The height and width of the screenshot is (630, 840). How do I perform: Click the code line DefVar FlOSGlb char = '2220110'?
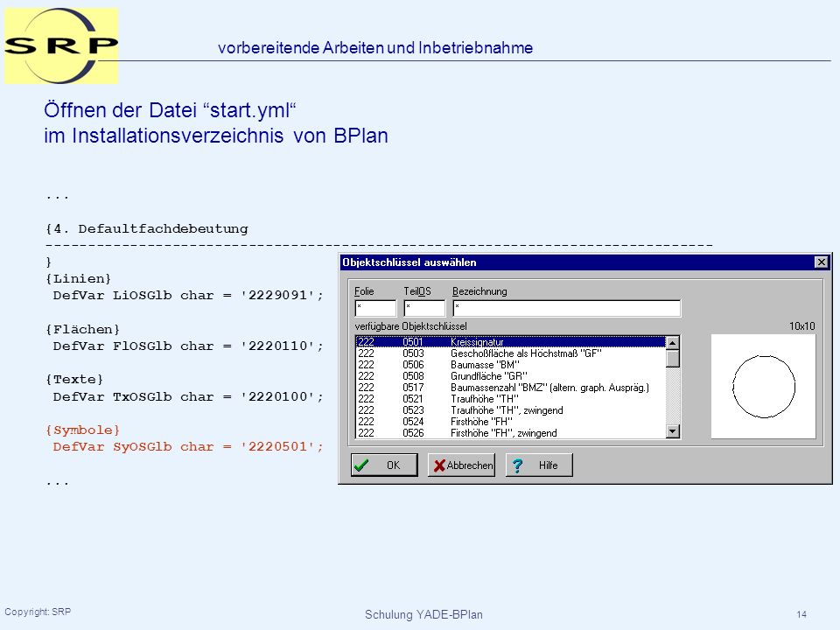click(x=188, y=346)
